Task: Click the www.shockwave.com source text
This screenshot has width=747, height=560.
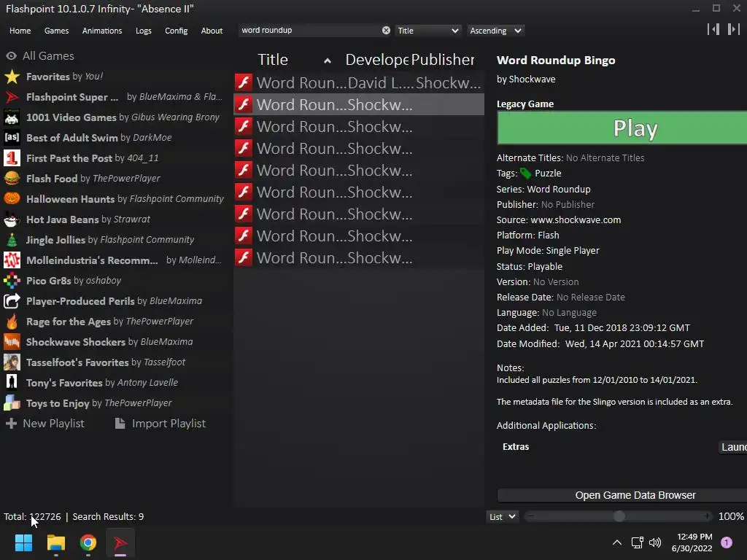Action: click(576, 220)
